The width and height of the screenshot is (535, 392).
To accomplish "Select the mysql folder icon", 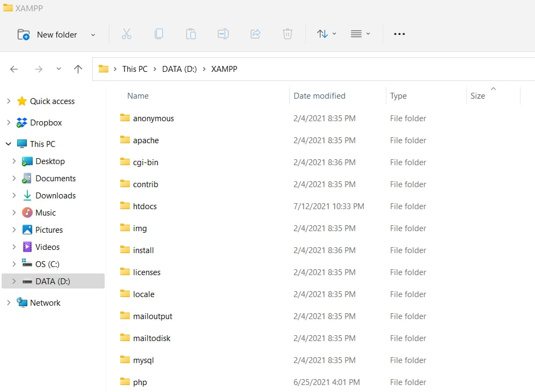I will [x=125, y=360].
